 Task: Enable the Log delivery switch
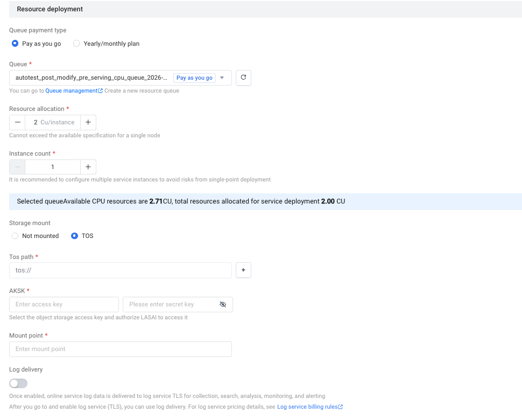tap(18, 383)
